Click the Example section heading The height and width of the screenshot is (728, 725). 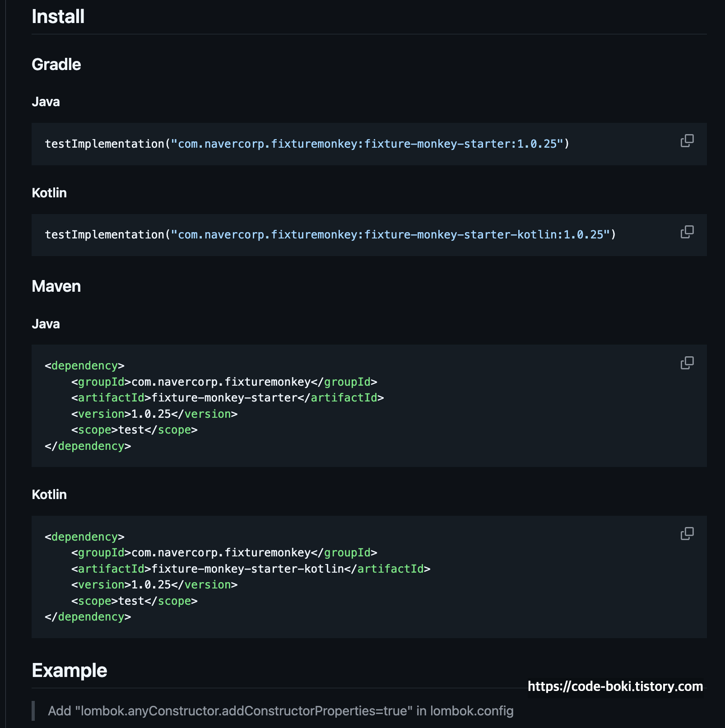(x=69, y=671)
